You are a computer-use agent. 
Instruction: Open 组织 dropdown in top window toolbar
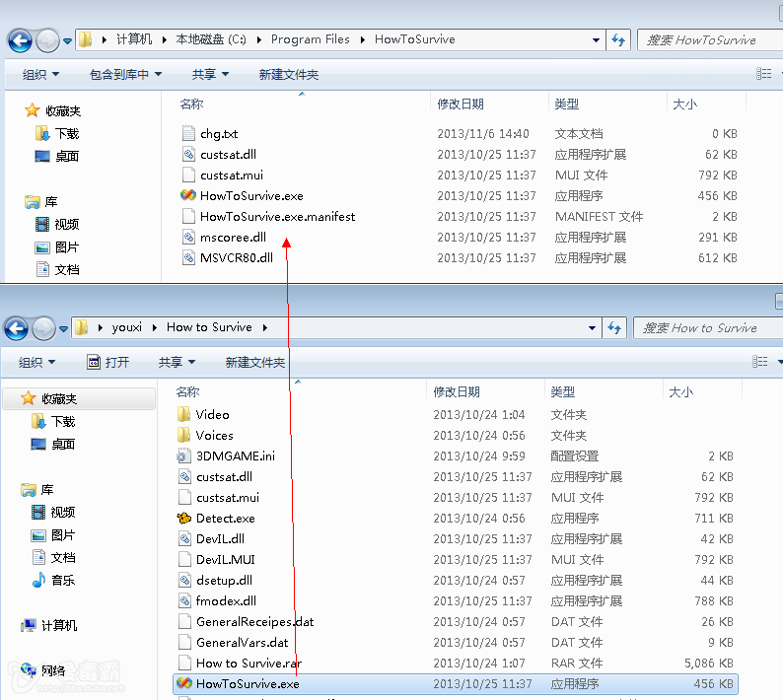coord(40,75)
